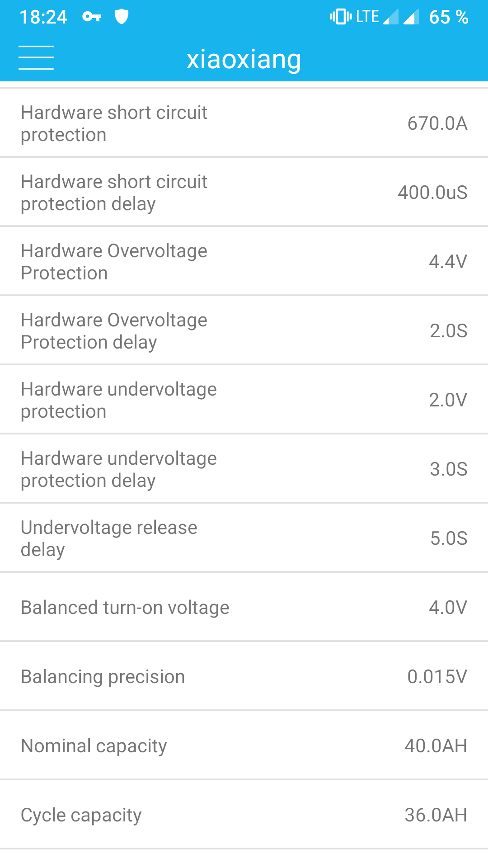Change Balanced turn-on voltage 4.0V

[x=448, y=608]
